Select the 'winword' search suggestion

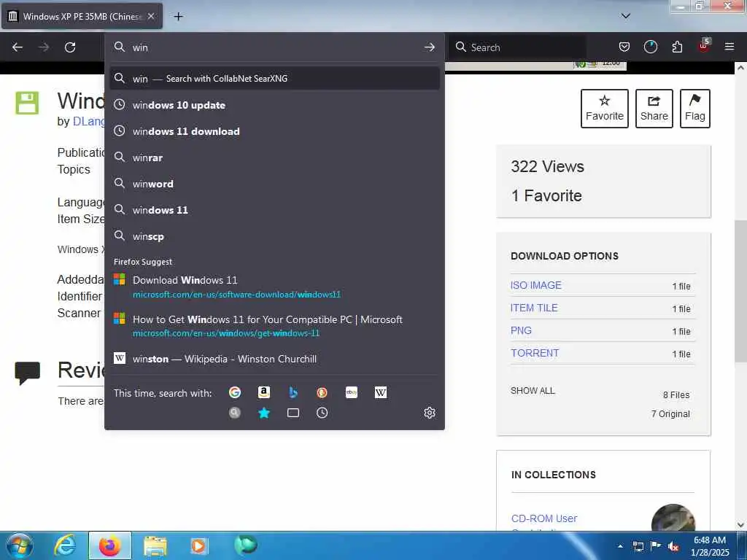click(274, 184)
